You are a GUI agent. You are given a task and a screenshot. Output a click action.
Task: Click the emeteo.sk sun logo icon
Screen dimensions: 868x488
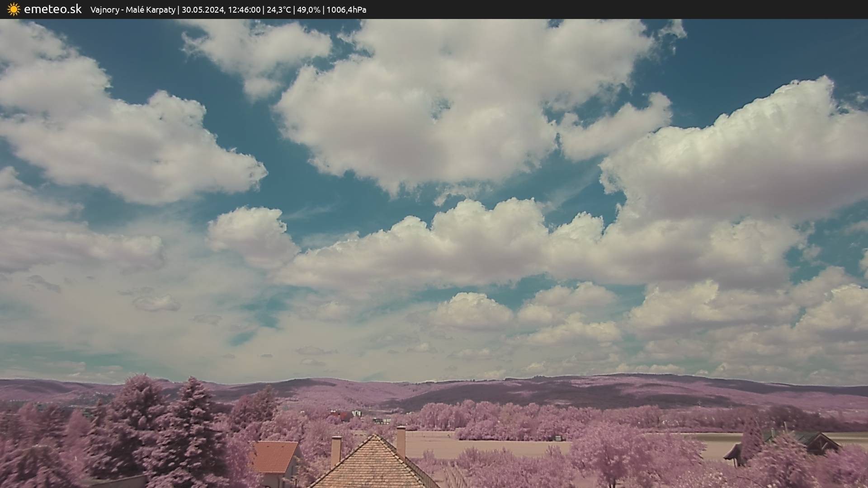pos(14,9)
